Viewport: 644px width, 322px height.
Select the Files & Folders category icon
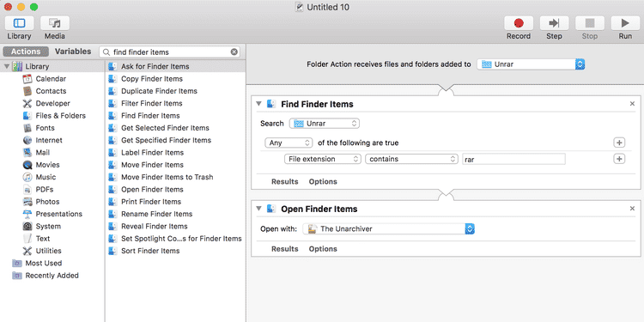[x=27, y=116]
